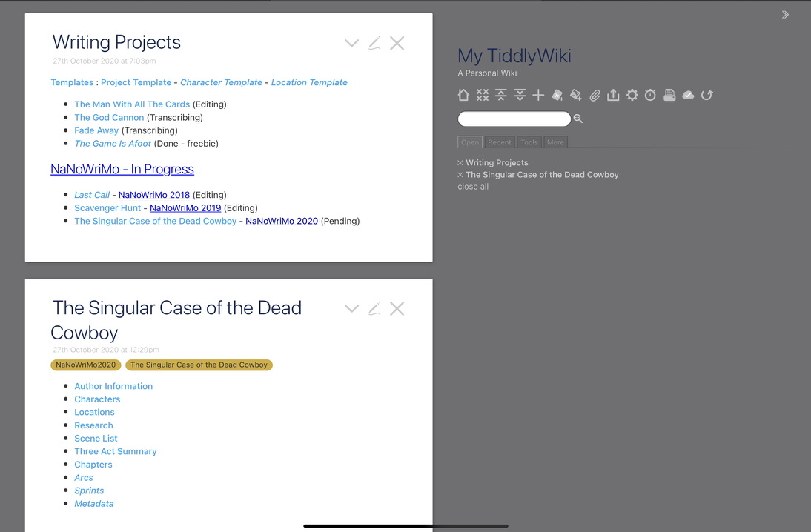This screenshot has width=811, height=532.
Task: Edit the Writing Projects tiddler with pencil
Action: (374, 43)
